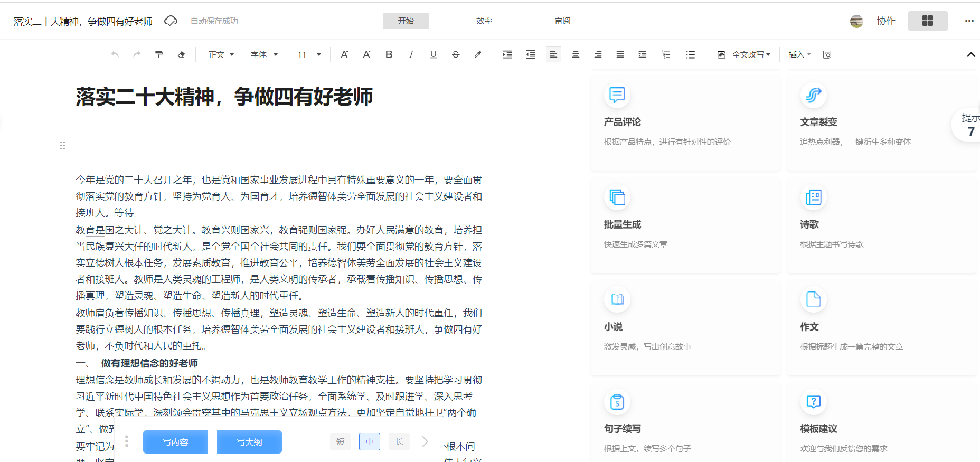This screenshot has height=462, width=980.
Task: Click the undo arrow icon
Action: [115, 54]
